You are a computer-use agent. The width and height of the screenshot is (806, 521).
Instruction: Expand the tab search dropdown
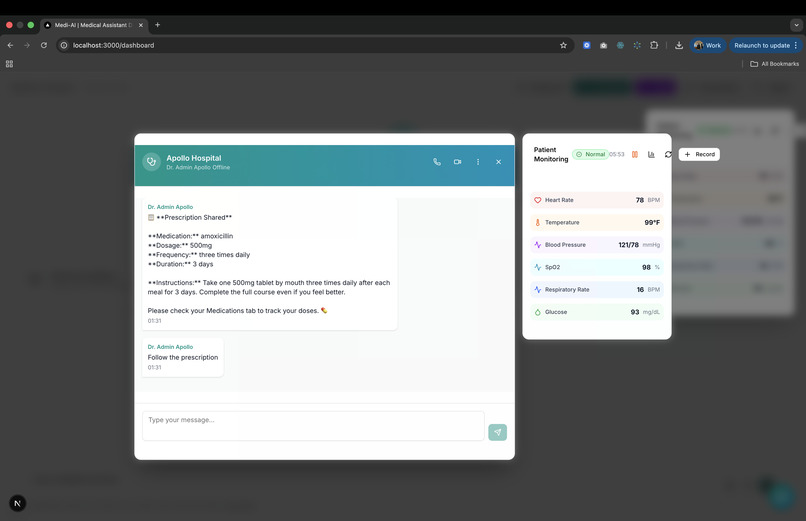pyautogui.click(x=796, y=25)
